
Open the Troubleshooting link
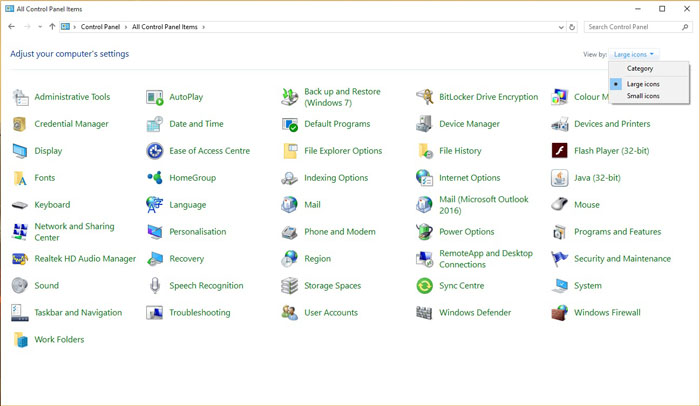point(200,313)
